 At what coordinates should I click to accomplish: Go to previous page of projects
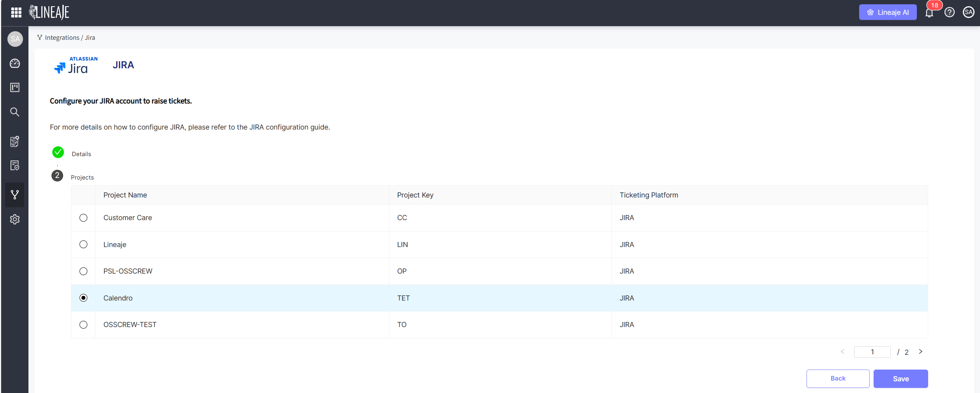[842, 352]
